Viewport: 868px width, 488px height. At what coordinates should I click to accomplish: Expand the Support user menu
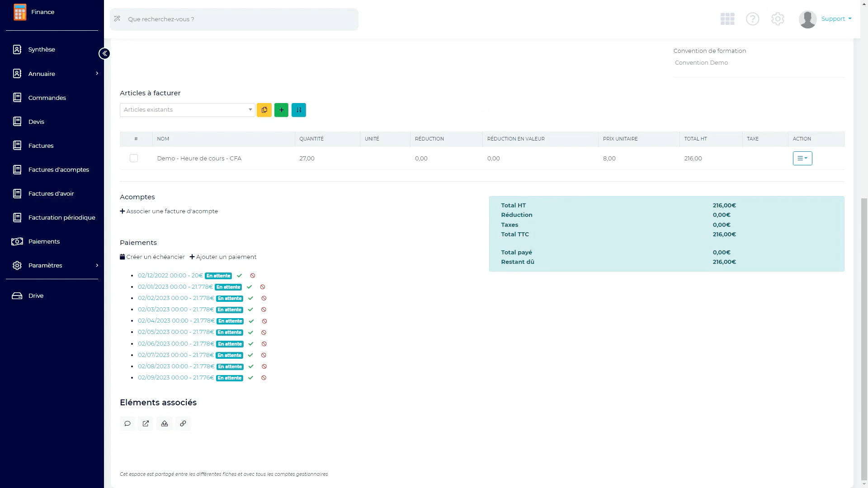click(836, 19)
